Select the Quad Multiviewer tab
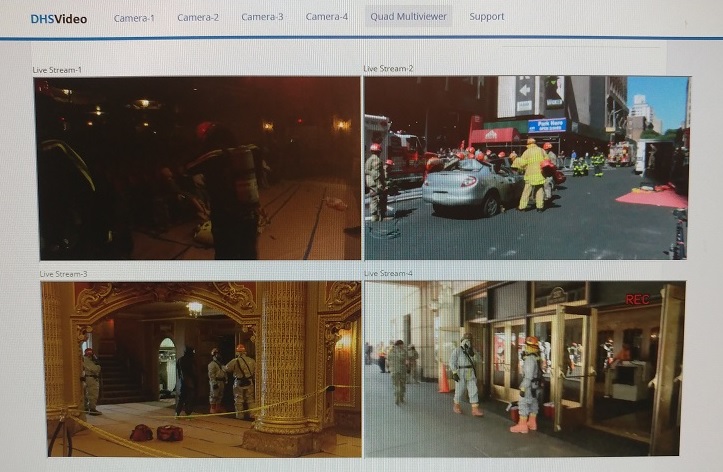Image resolution: width=723 pixels, height=472 pixels. point(408,16)
